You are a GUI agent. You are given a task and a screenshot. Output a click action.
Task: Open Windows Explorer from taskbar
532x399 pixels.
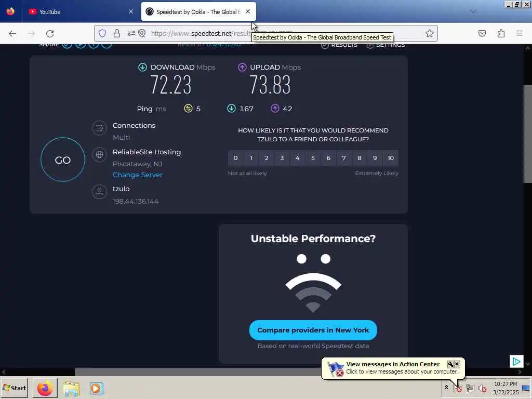coord(71,388)
